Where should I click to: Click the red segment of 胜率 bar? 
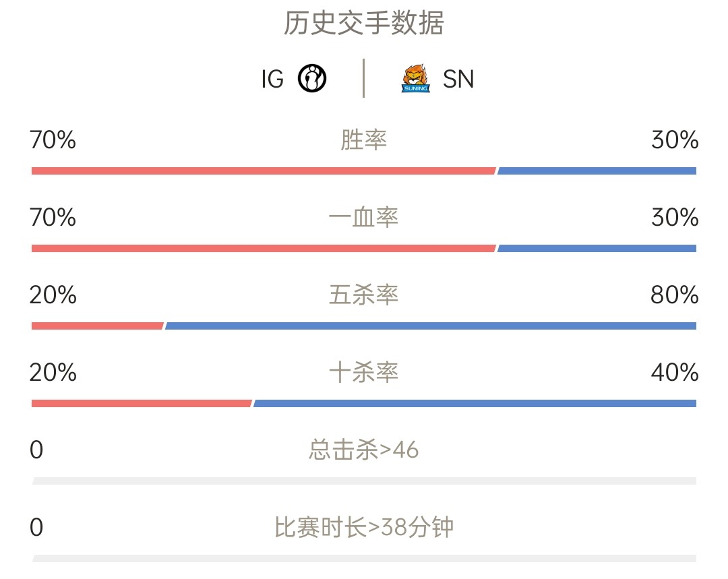(x=264, y=171)
